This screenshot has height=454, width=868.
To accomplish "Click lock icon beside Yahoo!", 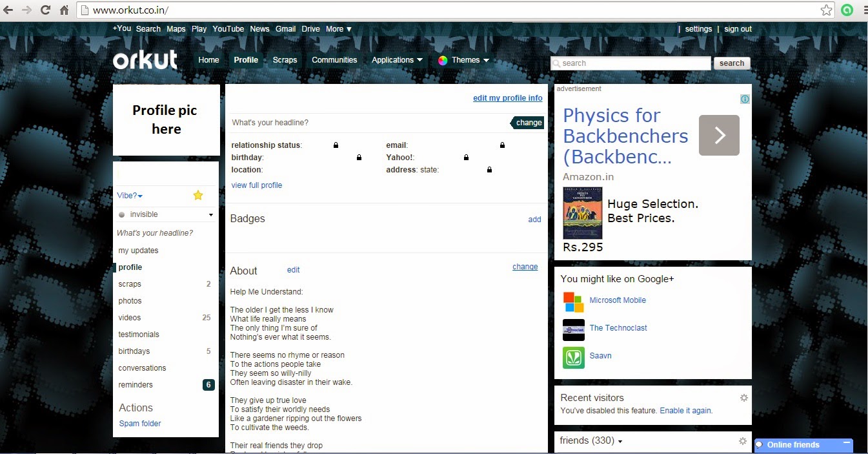I will click(x=466, y=158).
